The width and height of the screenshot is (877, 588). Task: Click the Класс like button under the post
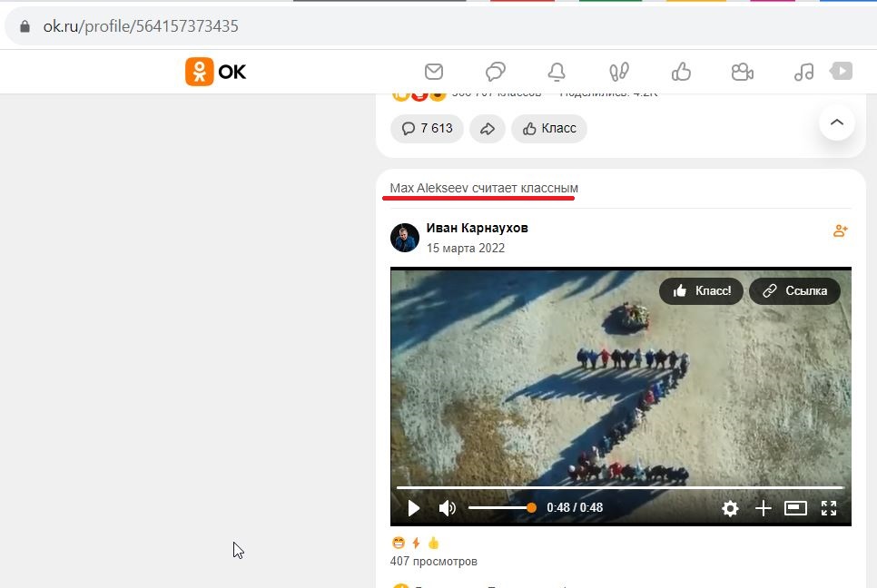[x=549, y=129]
